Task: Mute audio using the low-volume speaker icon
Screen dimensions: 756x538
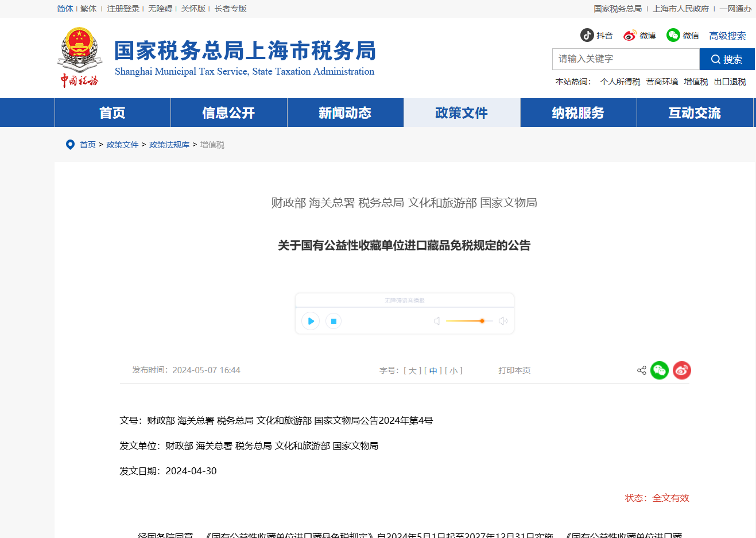Action: [x=437, y=321]
